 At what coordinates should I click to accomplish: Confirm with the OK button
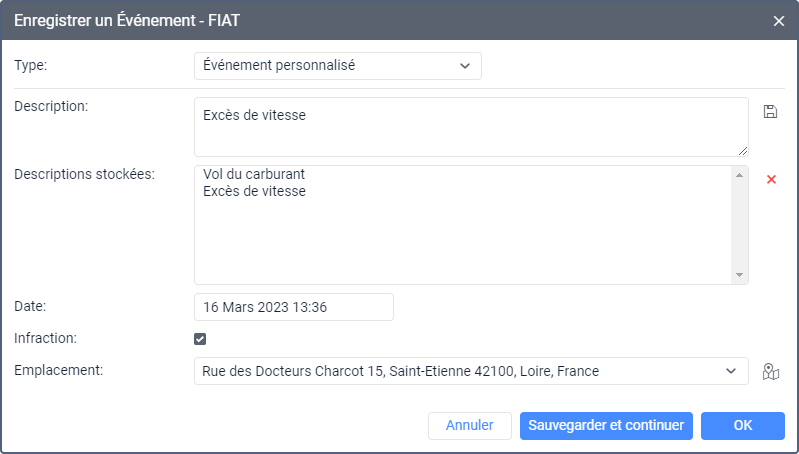742,425
